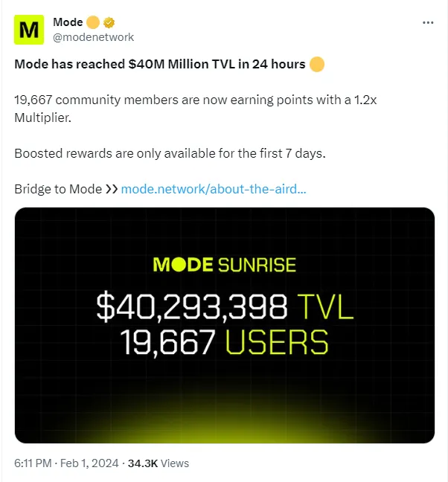Open the three-dot more options menu
448x482 pixels.
click(428, 22)
